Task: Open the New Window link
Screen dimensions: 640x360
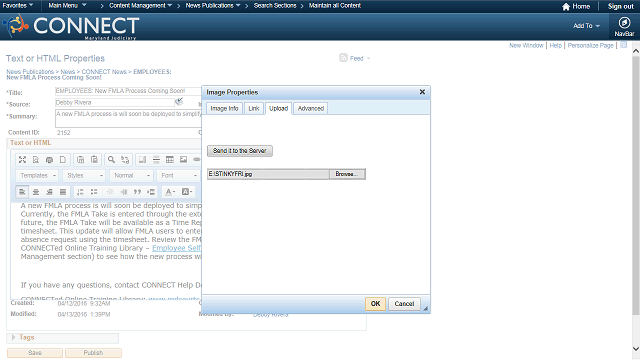Action: point(526,45)
